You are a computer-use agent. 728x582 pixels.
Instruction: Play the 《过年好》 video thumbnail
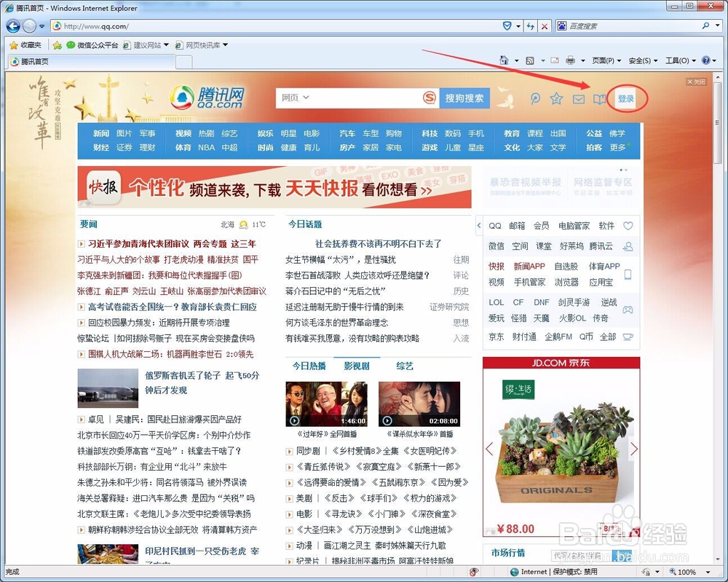coord(326,404)
